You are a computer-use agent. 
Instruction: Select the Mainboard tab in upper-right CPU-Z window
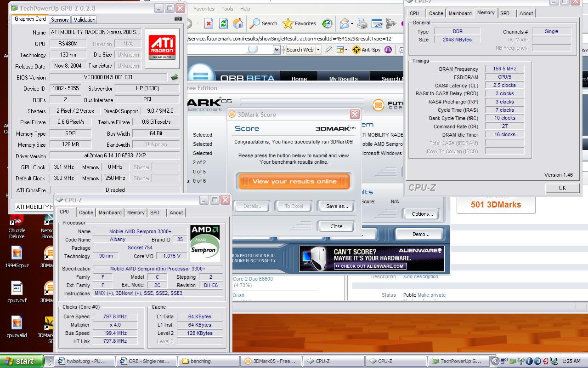pyautogui.click(x=460, y=13)
